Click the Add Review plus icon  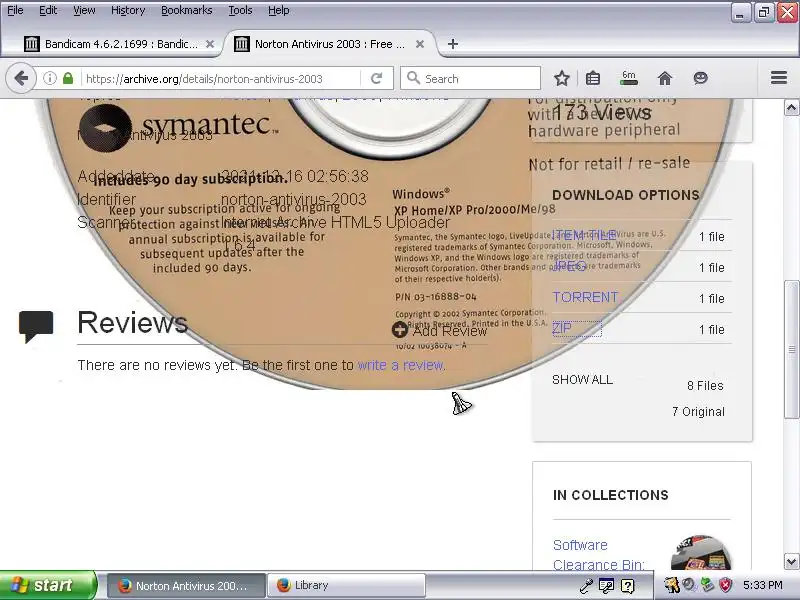[399, 330]
